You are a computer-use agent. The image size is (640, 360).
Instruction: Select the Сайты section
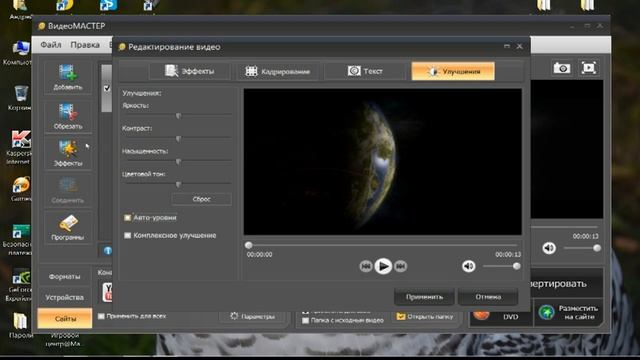(x=64, y=318)
